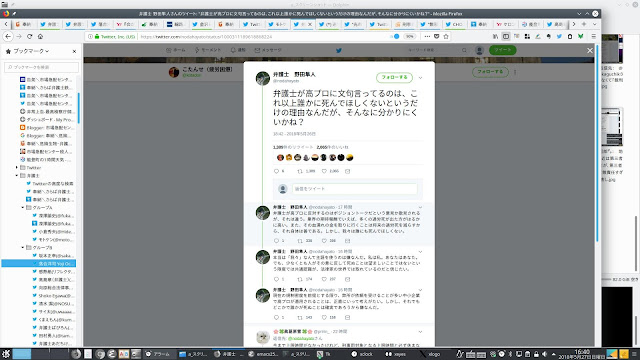Open the Twitter モーメント navigation link
This screenshot has width=640, height=360.
pos(208,50)
